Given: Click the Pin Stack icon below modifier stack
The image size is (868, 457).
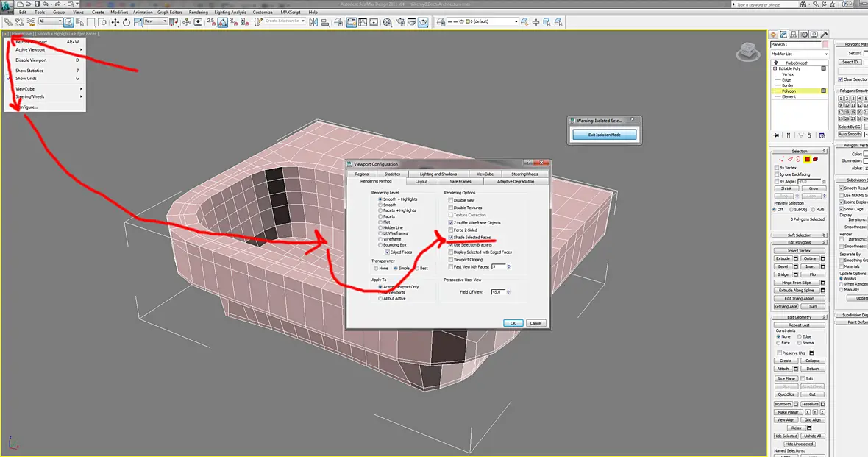Looking at the screenshot, I should tap(776, 135).
